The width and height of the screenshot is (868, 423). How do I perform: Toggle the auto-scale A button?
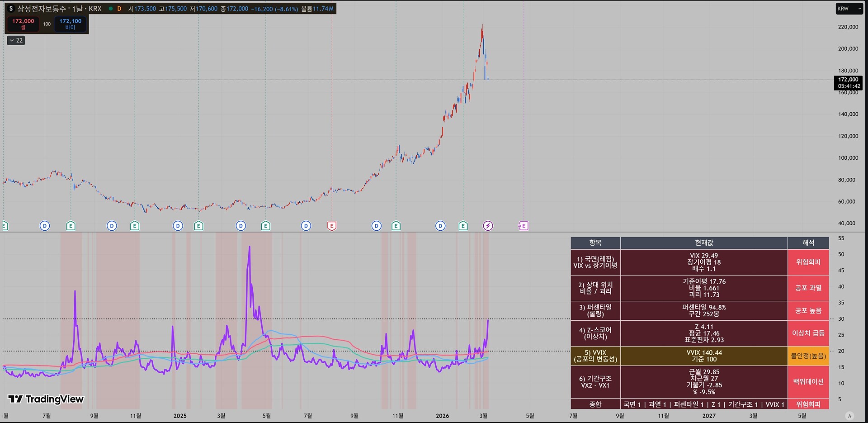[x=849, y=416]
